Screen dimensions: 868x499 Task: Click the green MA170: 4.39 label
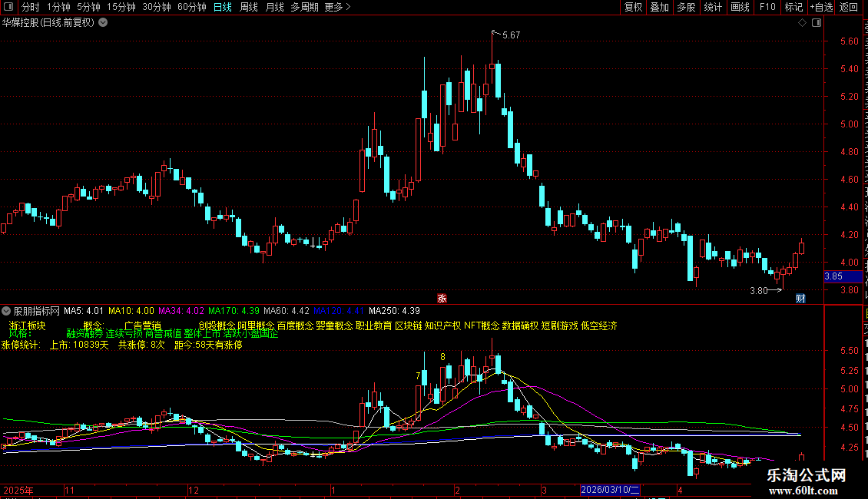(234, 311)
